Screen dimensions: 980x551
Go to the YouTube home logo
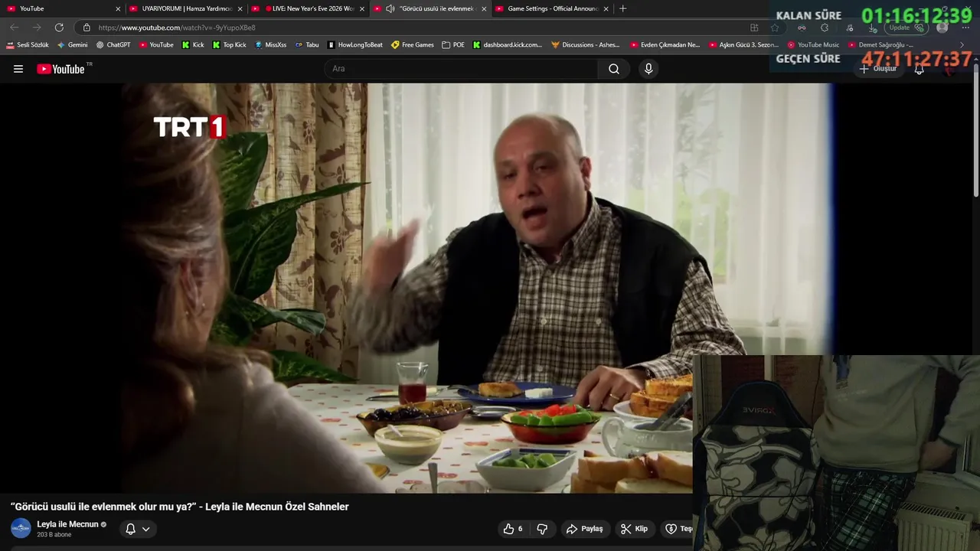(x=60, y=69)
